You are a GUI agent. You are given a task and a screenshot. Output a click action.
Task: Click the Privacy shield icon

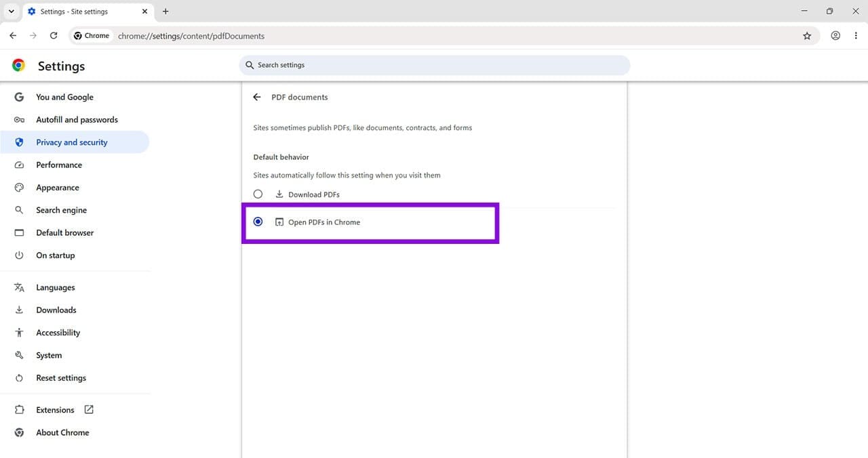pos(19,142)
